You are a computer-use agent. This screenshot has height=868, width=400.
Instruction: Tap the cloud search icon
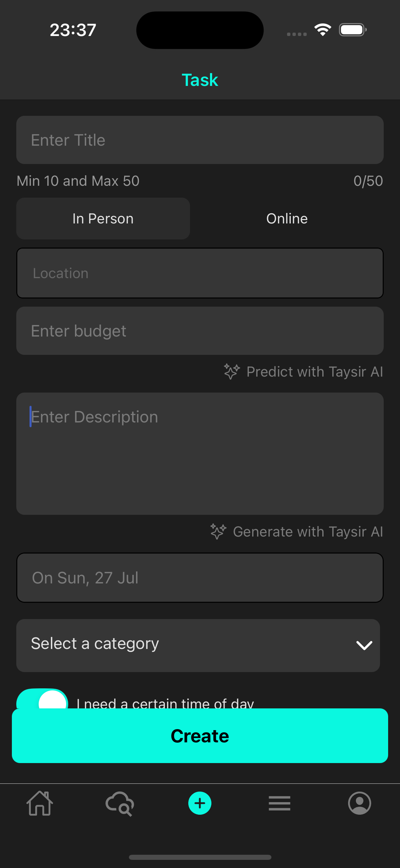(120, 803)
